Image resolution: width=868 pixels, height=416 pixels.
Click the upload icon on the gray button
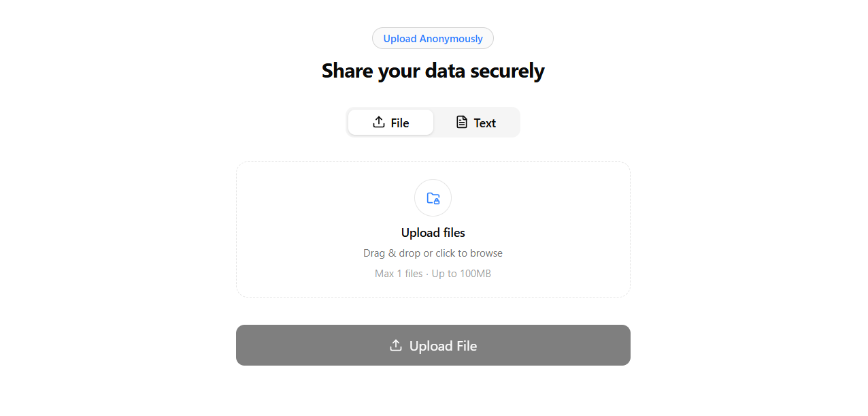396,346
